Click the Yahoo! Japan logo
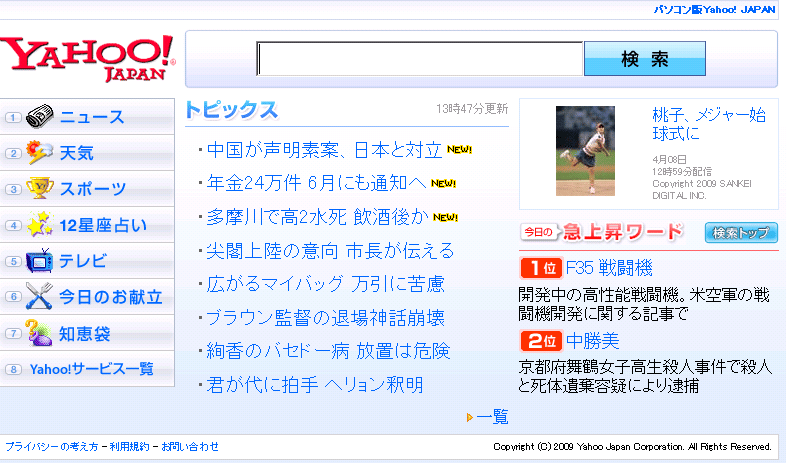The height and width of the screenshot is (463, 786). point(88,58)
